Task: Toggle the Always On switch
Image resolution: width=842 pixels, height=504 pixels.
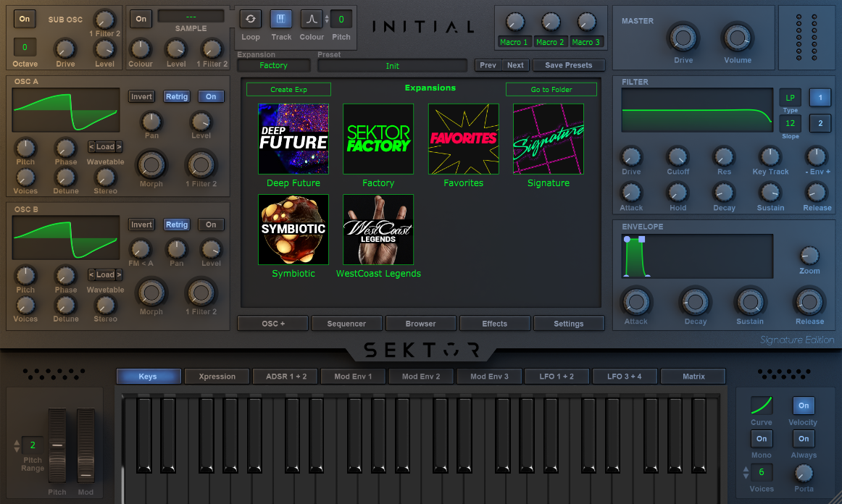Action: 804,439
